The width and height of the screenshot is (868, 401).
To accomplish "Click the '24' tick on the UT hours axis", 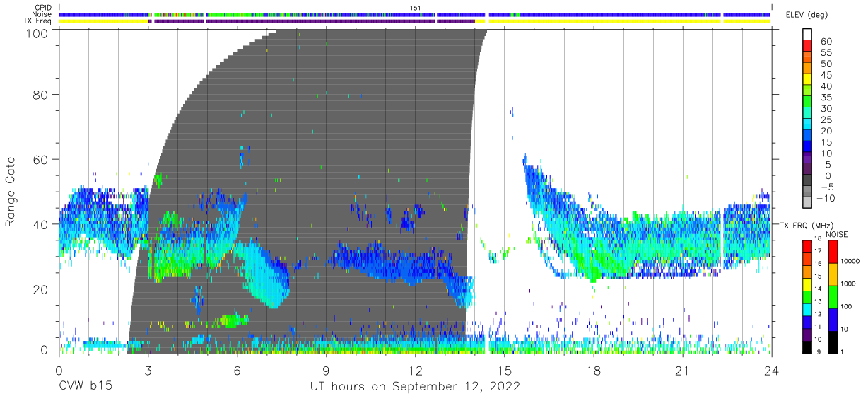I will tap(771, 371).
